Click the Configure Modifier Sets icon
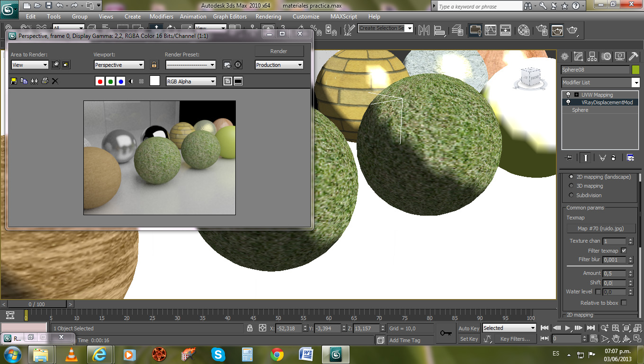644x364 pixels. pyautogui.click(x=631, y=157)
